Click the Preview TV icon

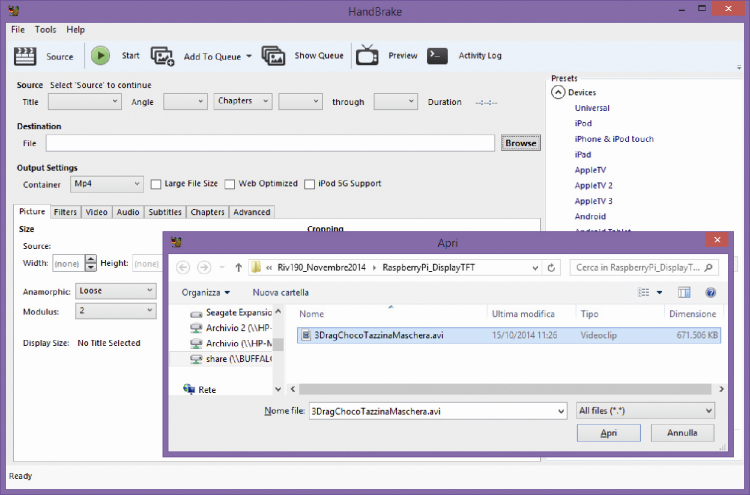pos(367,55)
